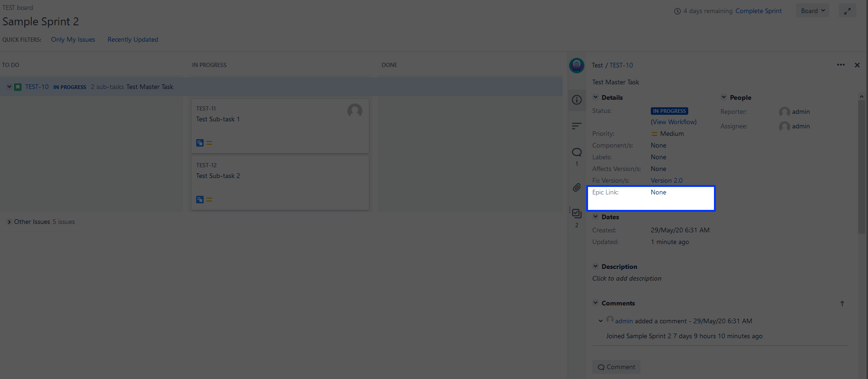Open the View Workflow link
Image resolution: width=868 pixels, height=379 pixels.
point(674,122)
